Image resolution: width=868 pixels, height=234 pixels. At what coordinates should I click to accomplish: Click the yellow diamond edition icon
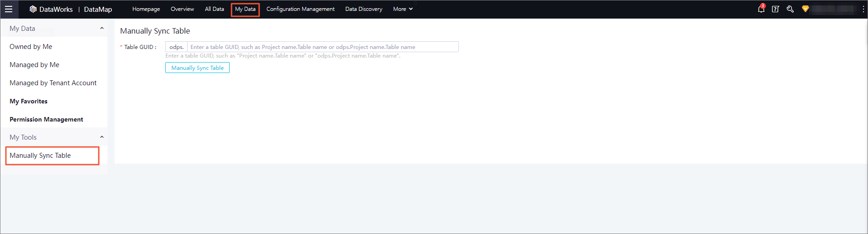[x=805, y=9]
